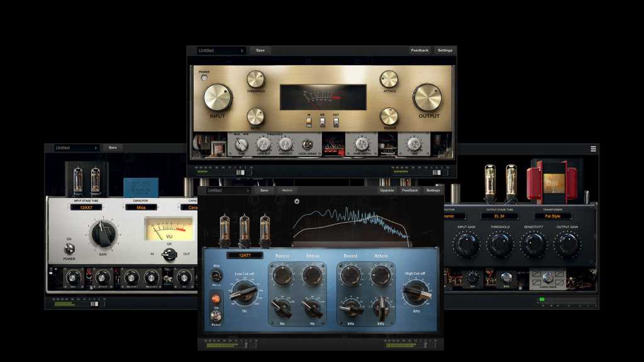644x362 pixels.
Task: Flip the Look Ahead switch on the compressor
Action: click(x=308, y=145)
